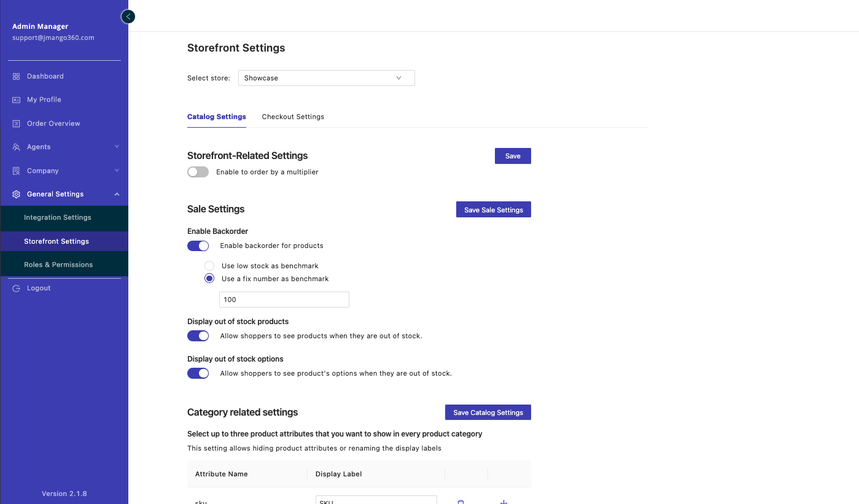Click the Save Sale Settings button
Screen dimensions: 859x504
pos(493,209)
